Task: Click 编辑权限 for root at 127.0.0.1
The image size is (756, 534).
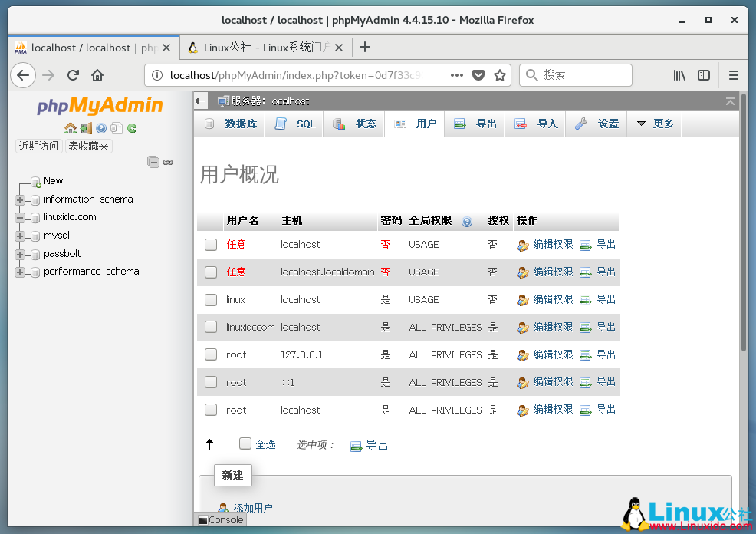Action: tap(552, 354)
